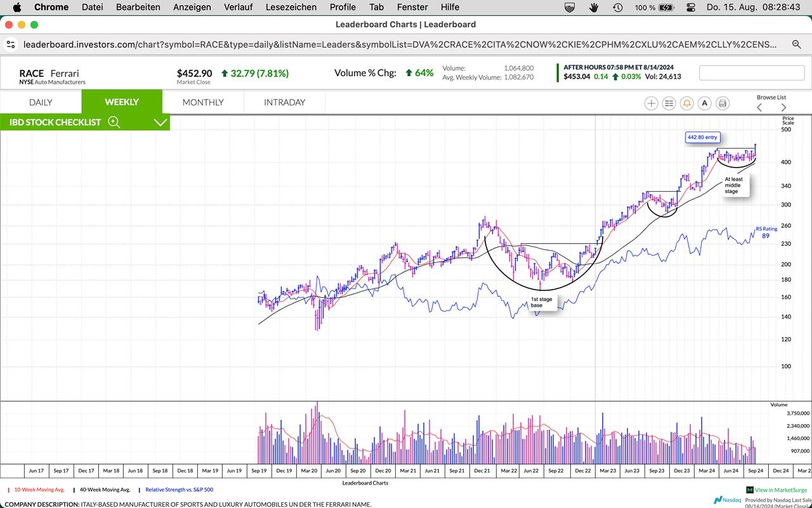Go to previous stock in Browse List
The height and width of the screenshot is (508, 812).
click(759, 107)
